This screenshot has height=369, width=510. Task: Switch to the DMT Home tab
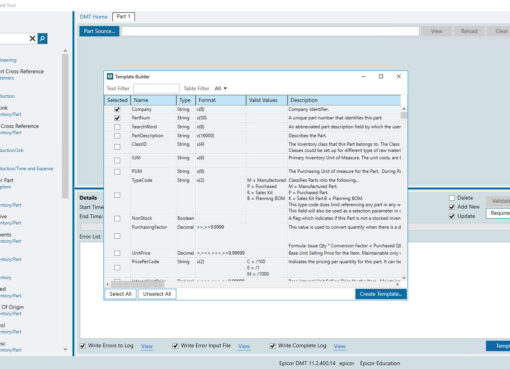[x=94, y=17]
